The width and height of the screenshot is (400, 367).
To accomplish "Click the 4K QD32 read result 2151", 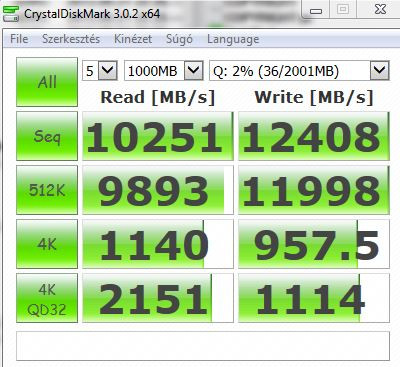I will pyautogui.click(x=158, y=298).
